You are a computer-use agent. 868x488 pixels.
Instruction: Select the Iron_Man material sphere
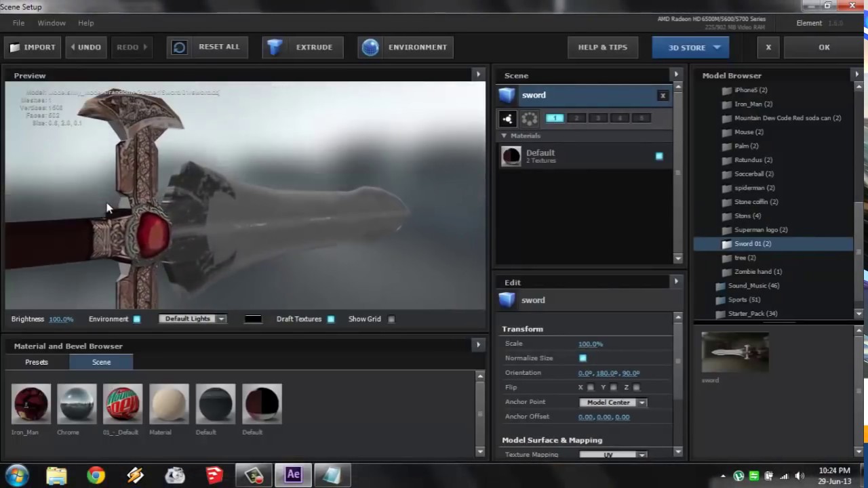(31, 404)
